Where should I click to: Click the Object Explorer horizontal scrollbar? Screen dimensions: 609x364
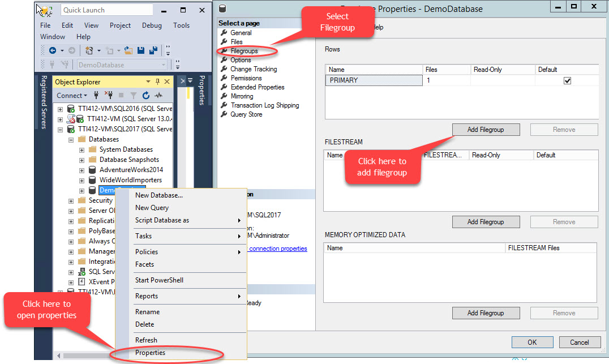pos(86,356)
